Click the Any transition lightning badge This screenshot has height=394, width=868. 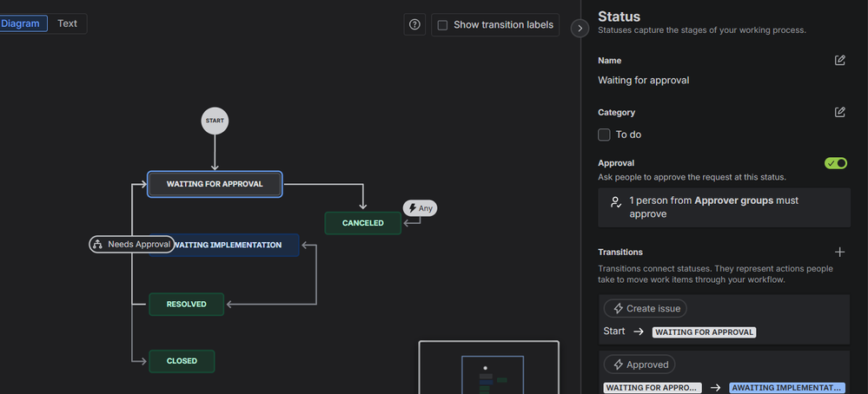(421, 208)
